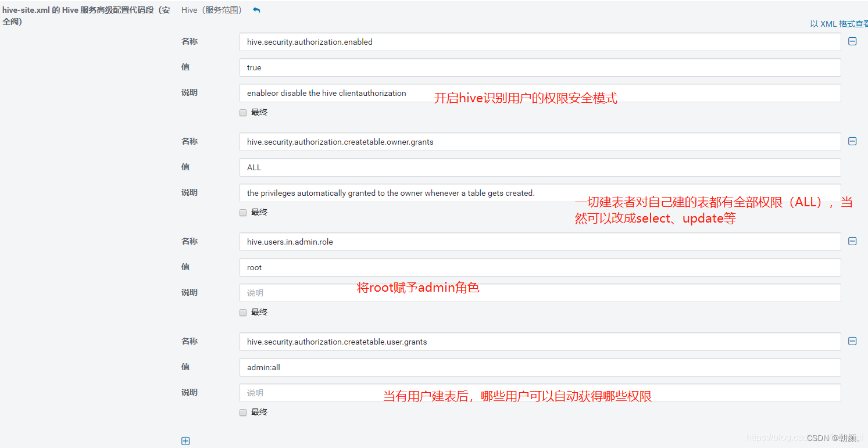The width and height of the screenshot is (868, 448).
Task: Edit the value field containing true
Action: point(540,67)
